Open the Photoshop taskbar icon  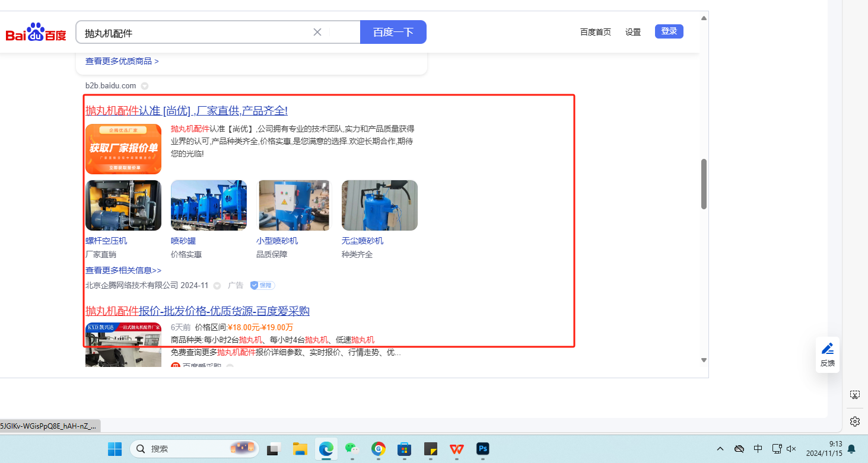pyautogui.click(x=482, y=449)
